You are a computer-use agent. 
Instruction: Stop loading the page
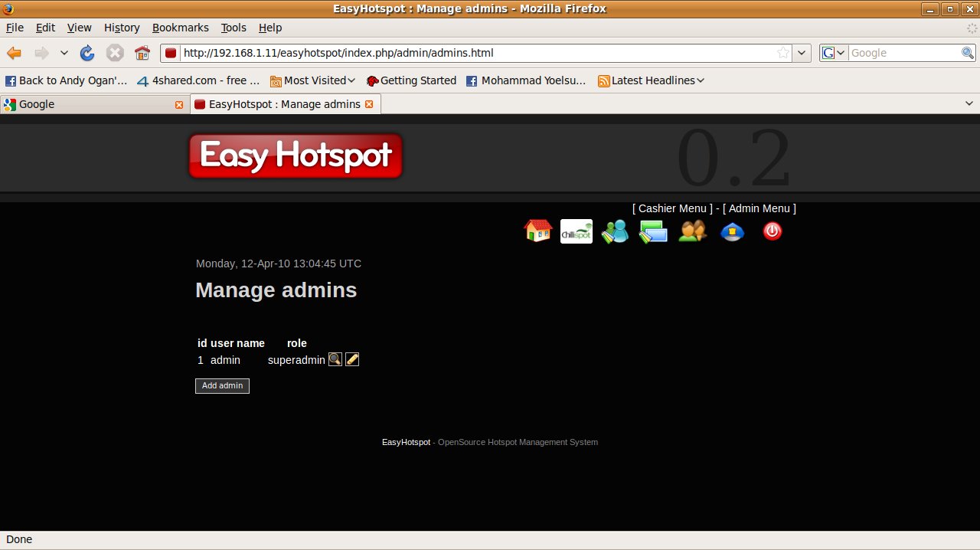tap(115, 53)
